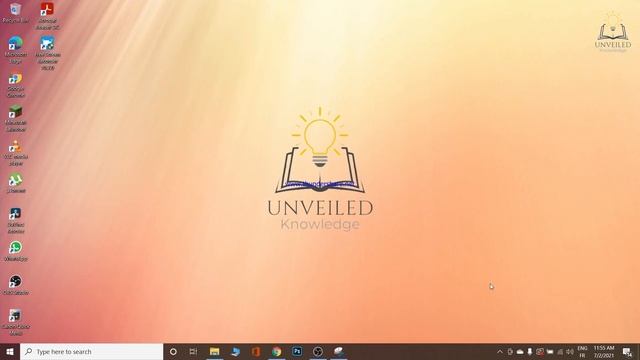Select the Minecraft Launcher desktop shortcut
The image size is (640, 360).
pos(16,118)
